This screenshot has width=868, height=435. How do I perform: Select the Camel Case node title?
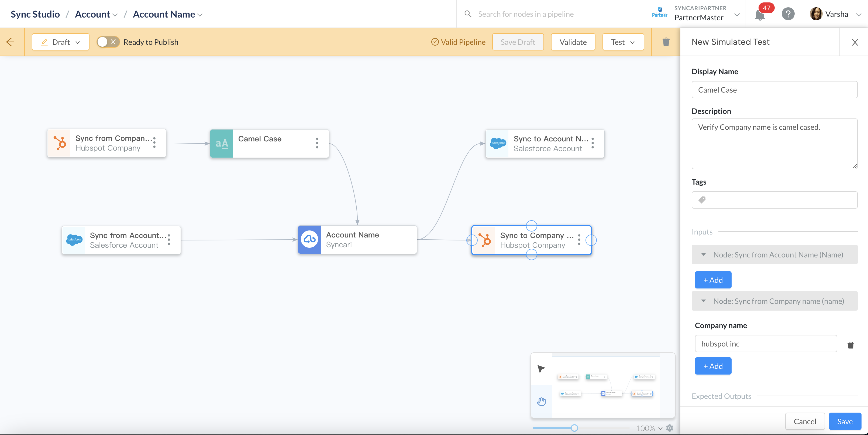(259, 139)
